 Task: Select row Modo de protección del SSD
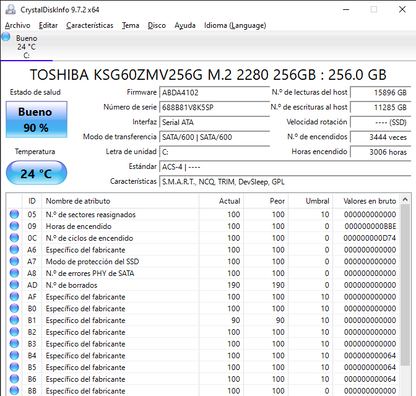(x=203, y=261)
